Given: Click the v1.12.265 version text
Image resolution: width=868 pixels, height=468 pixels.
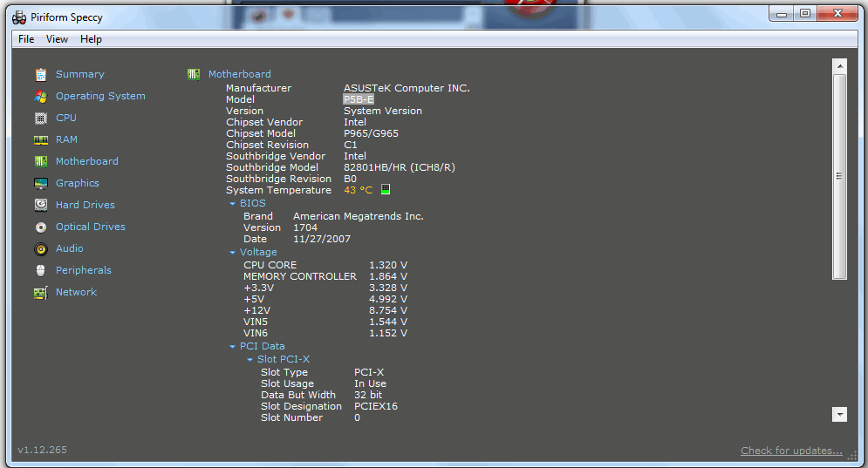Looking at the screenshot, I should click(42, 450).
